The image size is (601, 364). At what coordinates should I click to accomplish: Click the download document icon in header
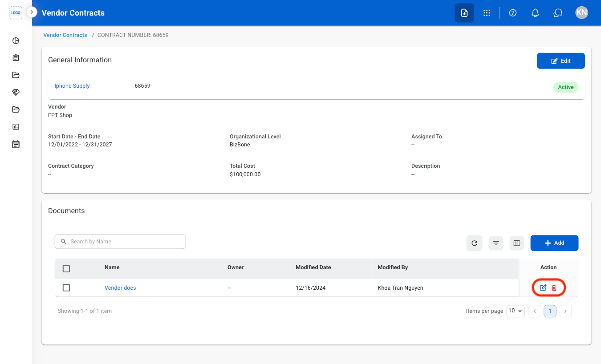coord(464,13)
